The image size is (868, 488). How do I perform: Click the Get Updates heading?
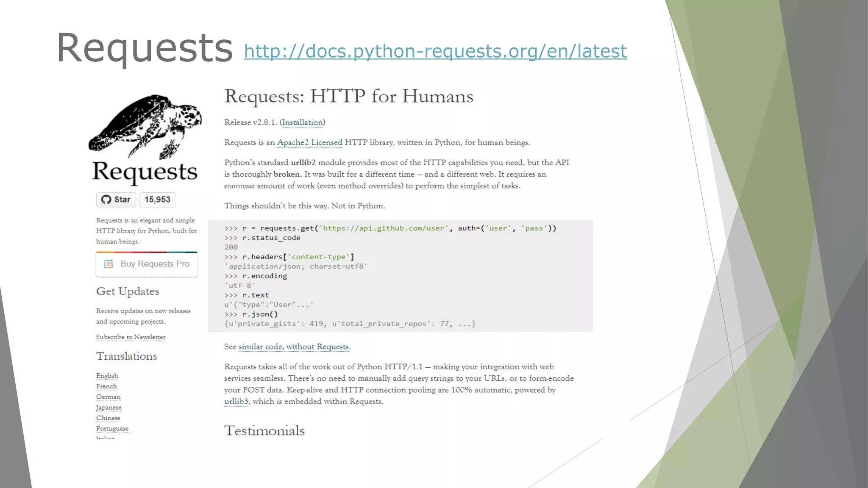click(x=128, y=291)
